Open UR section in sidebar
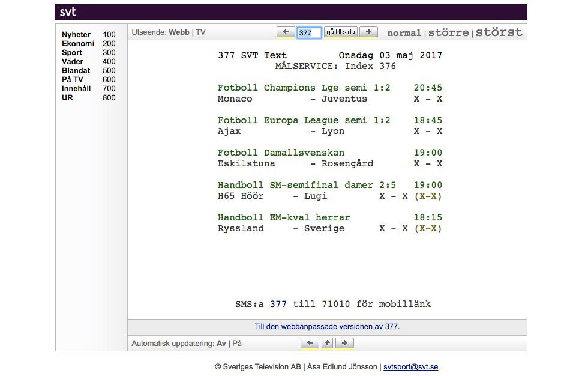The width and height of the screenshot is (588, 376). pyautogui.click(x=67, y=97)
